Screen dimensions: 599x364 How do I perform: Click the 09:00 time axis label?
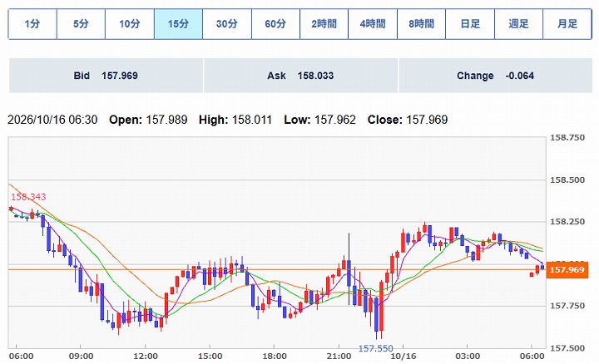(x=81, y=357)
